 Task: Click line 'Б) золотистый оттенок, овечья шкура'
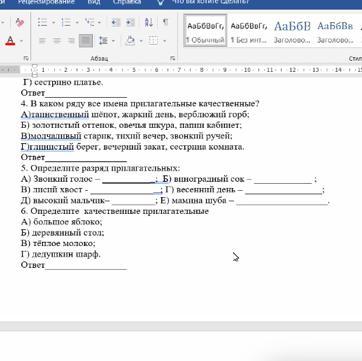pyautogui.click(x=131, y=125)
